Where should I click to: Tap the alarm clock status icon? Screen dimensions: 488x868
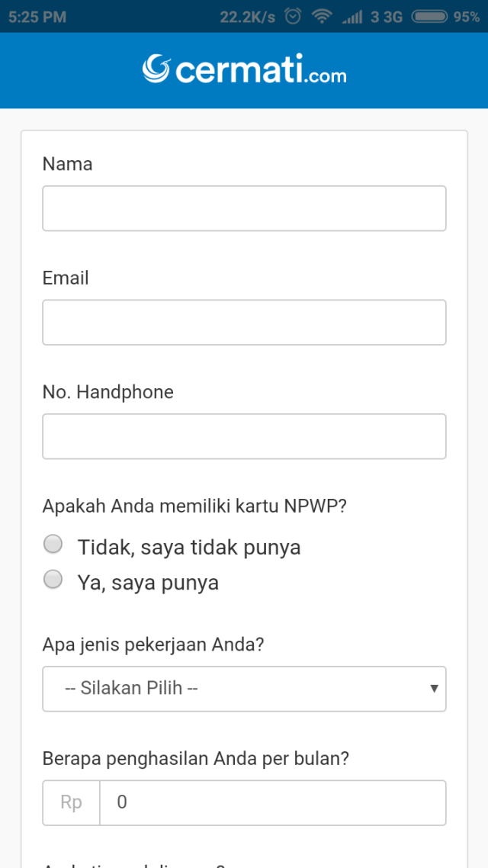point(293,17)
